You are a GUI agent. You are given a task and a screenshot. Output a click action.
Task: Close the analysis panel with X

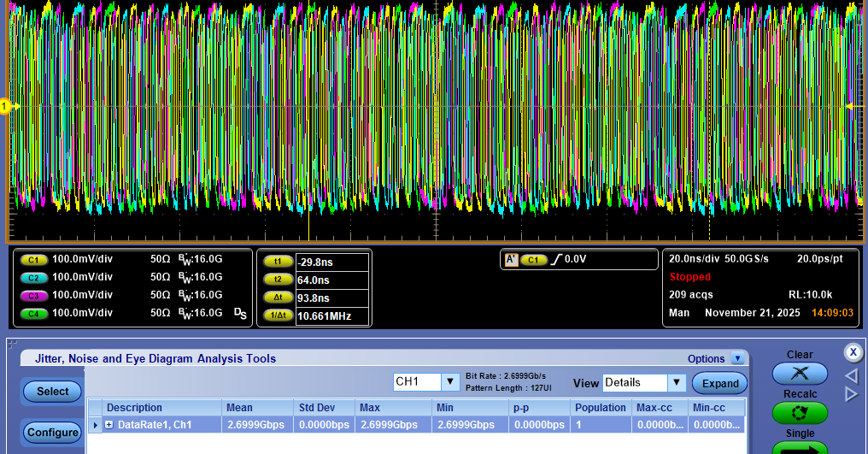[x=853, y=351]
